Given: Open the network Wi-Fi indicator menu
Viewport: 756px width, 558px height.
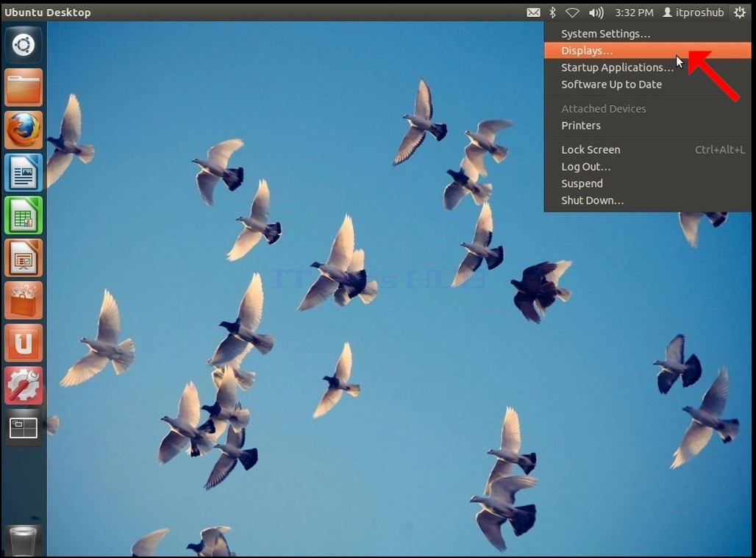Looking at the screenshot, I should [x=572, y=12].
